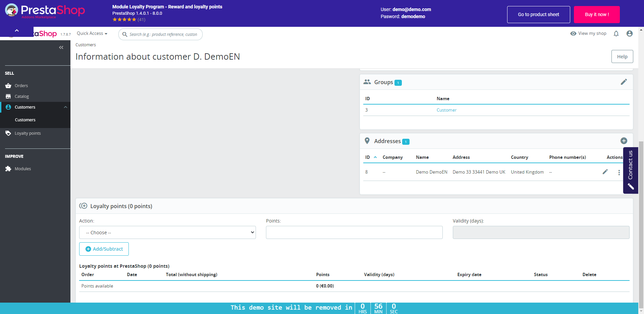Image resolution: width=644 pixels, height=314 pixels.
Task: Click the PrestaShop 1.7.8.7 back office logo
Action: tap(45, 34)
